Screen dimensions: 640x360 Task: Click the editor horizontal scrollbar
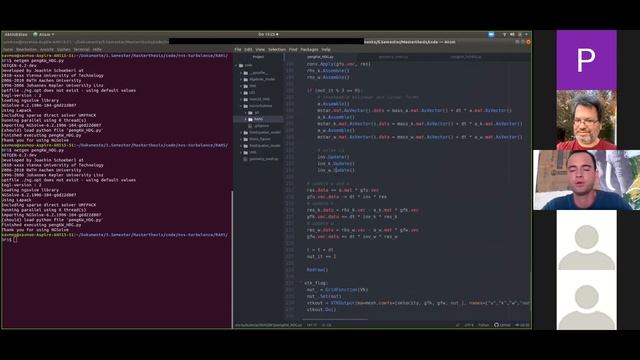tap(336, 320)
